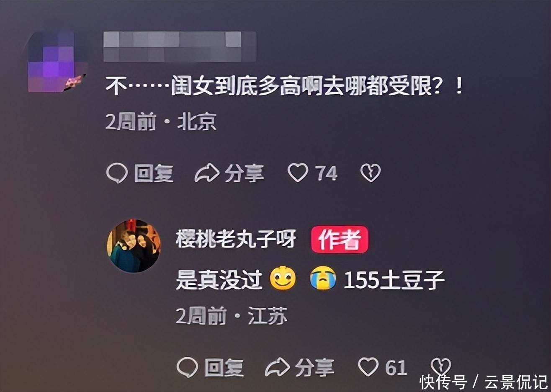Open 樱桃老丸子呀 profile avatar
This screenshot has height=392, width=551.
(x=134, y=246)
